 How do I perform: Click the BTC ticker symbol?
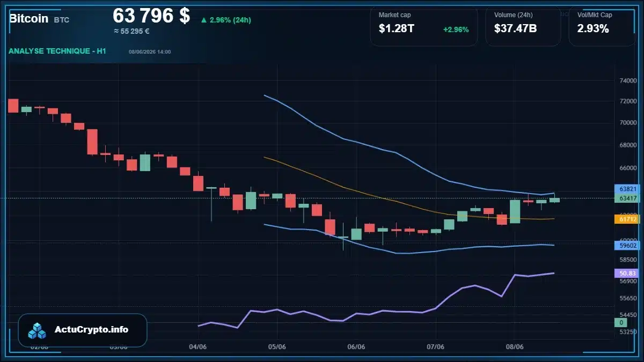click(61, 20)
